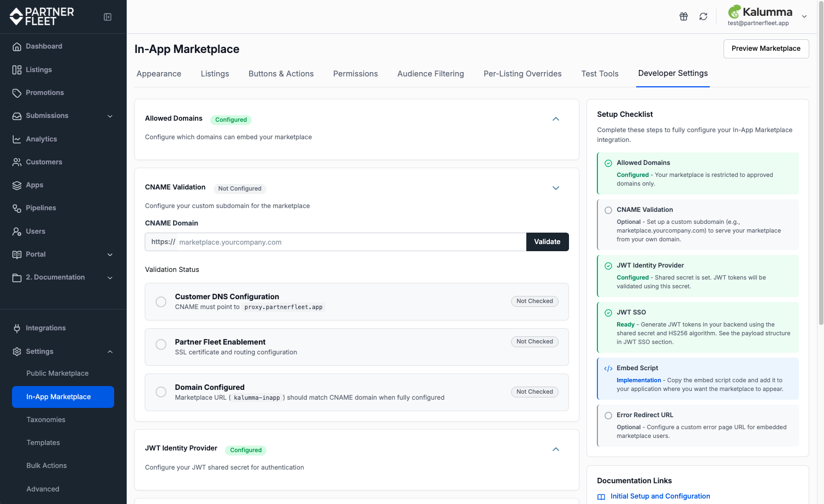
Task: Collapse the sidebar panel icon
Action: [x=108, y=17]
